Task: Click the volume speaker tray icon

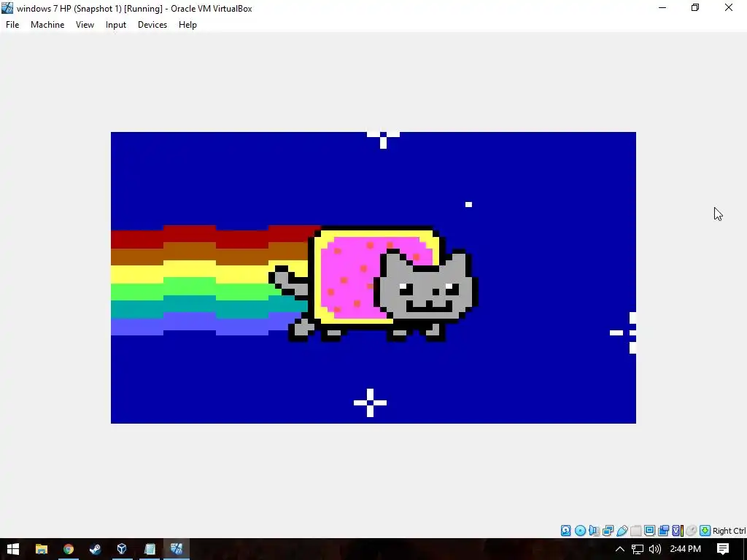Action: click(x=655, y=549)
